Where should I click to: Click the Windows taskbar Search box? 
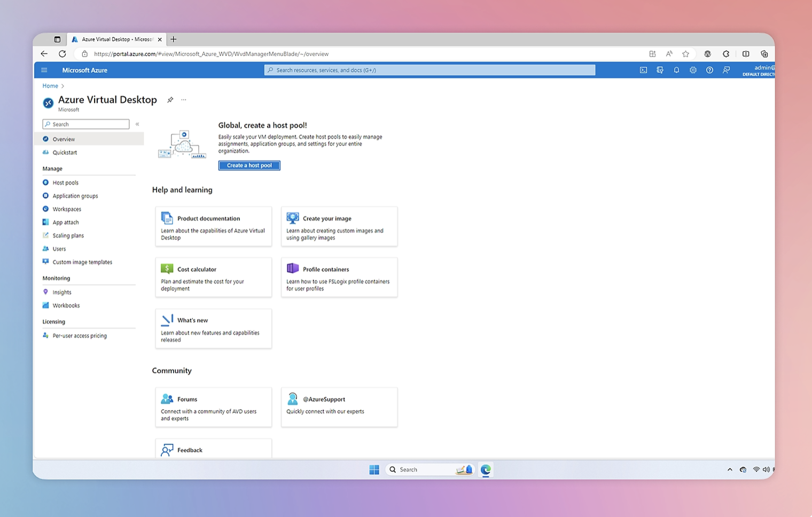430,469
